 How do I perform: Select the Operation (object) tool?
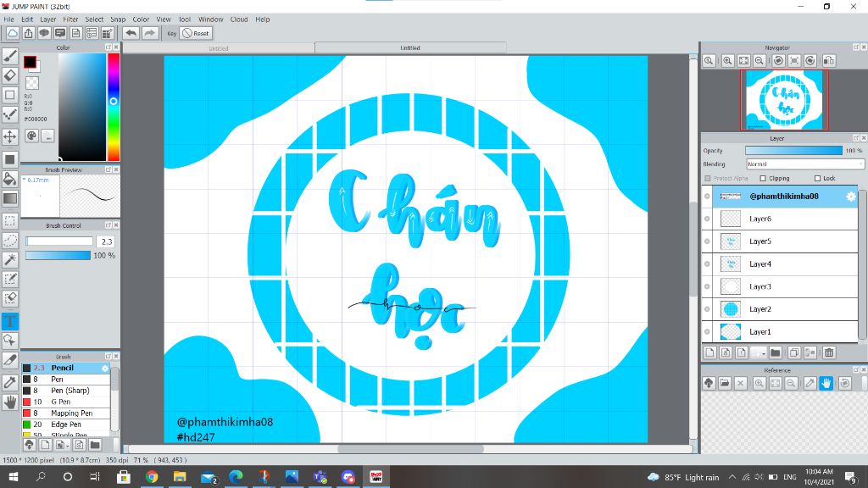tap(10, 341)
